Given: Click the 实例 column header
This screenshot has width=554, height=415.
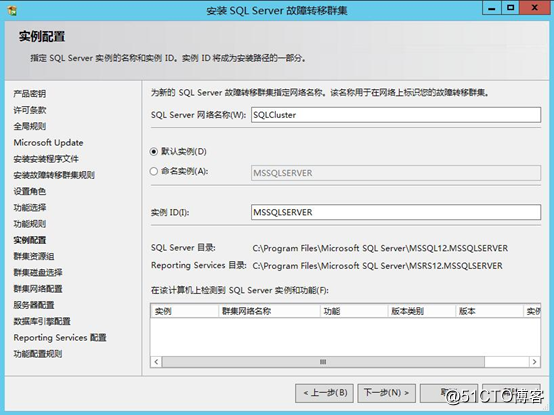Looking at the screenshot, I should pyautogui.click(x=185, y=311).
